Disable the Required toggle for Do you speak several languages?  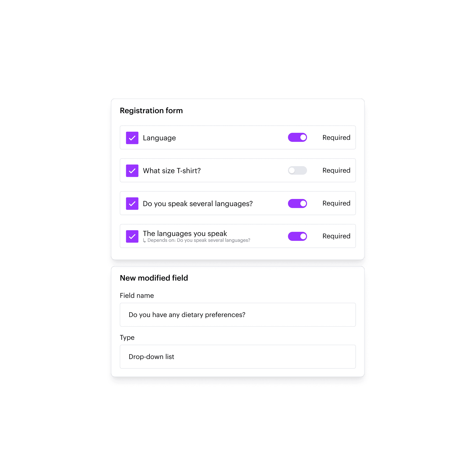pyautogui.click(x=297, y=203)
